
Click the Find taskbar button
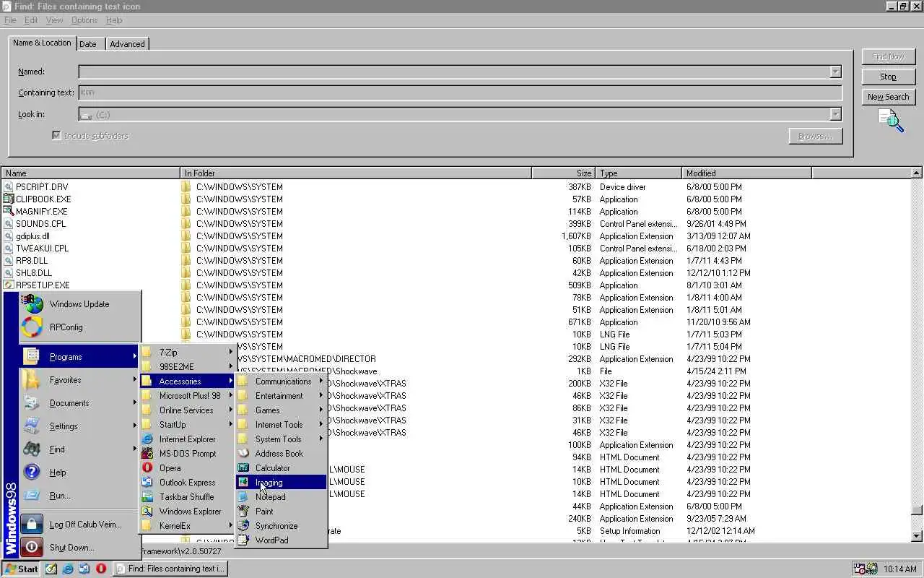pyautogui.click(x=170, y=569)
